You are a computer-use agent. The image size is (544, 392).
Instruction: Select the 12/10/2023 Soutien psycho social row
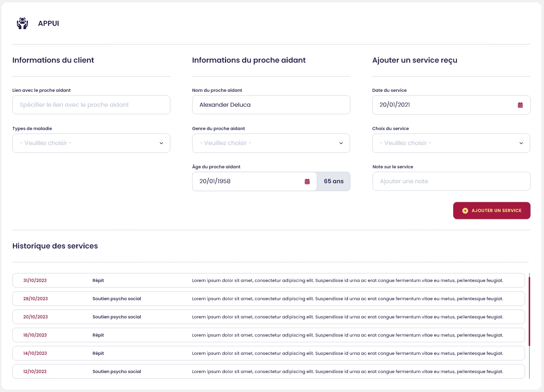[x=268, y=372]
